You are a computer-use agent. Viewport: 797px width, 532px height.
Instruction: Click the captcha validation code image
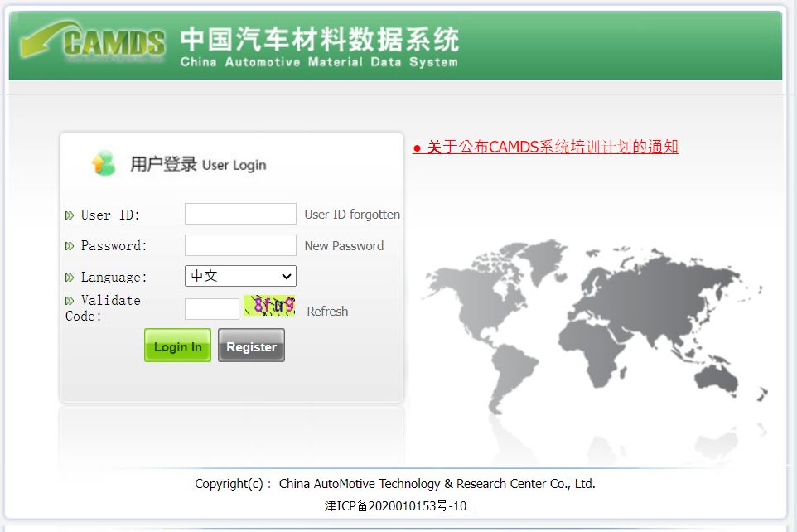point(269,306)
